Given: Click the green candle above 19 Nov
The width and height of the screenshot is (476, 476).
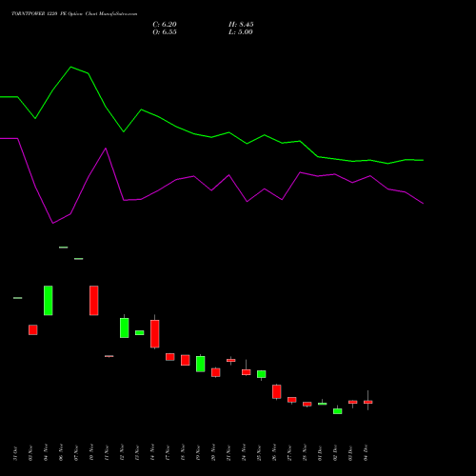Looking at the screenshot, I should point(201,364).
